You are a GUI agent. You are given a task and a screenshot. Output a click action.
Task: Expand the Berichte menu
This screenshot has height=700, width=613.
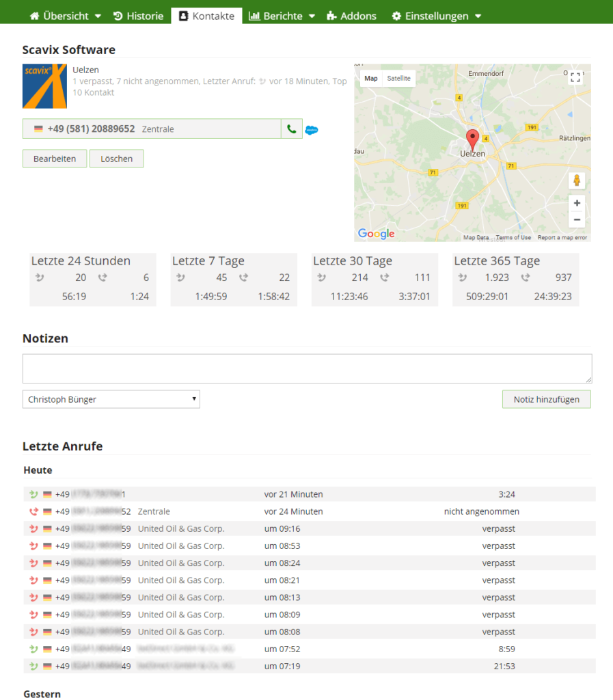pos(282,16)
